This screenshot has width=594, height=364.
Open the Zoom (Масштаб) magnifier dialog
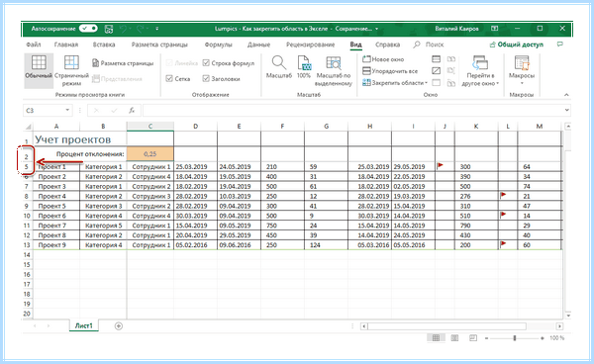pos(279,67)
